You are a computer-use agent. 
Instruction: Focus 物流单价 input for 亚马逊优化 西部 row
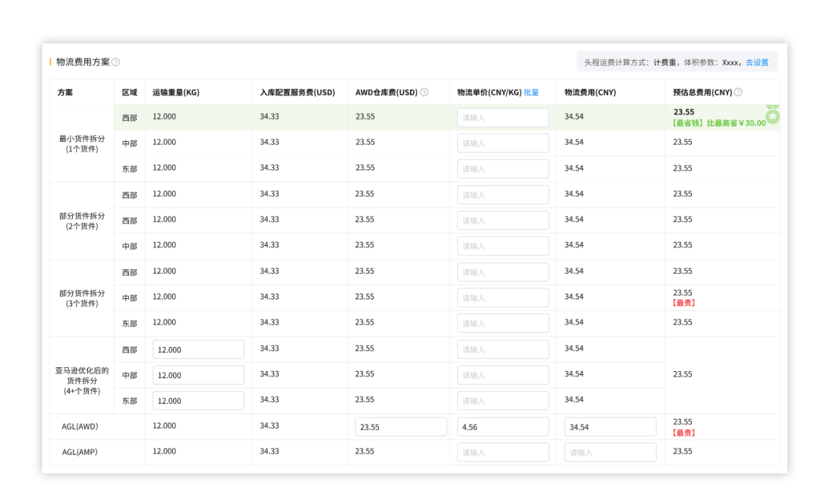[503, 350]
